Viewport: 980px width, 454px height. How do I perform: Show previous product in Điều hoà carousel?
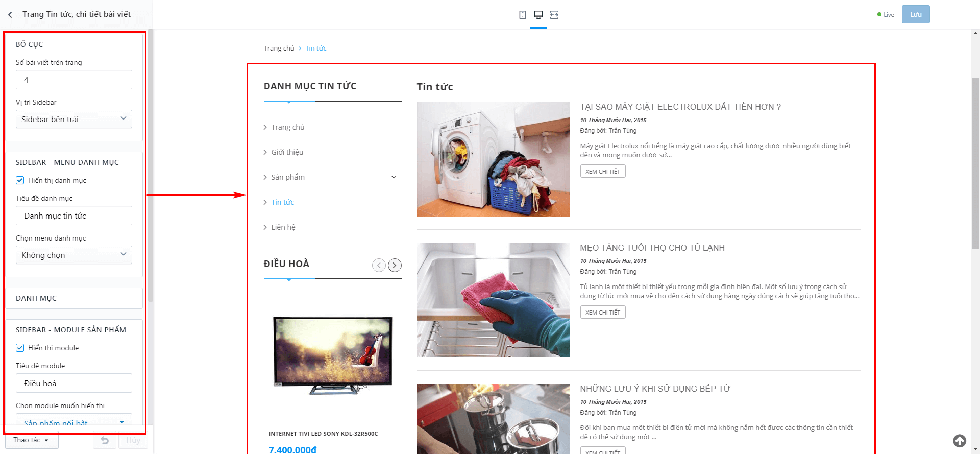click(x=379, y=265)
